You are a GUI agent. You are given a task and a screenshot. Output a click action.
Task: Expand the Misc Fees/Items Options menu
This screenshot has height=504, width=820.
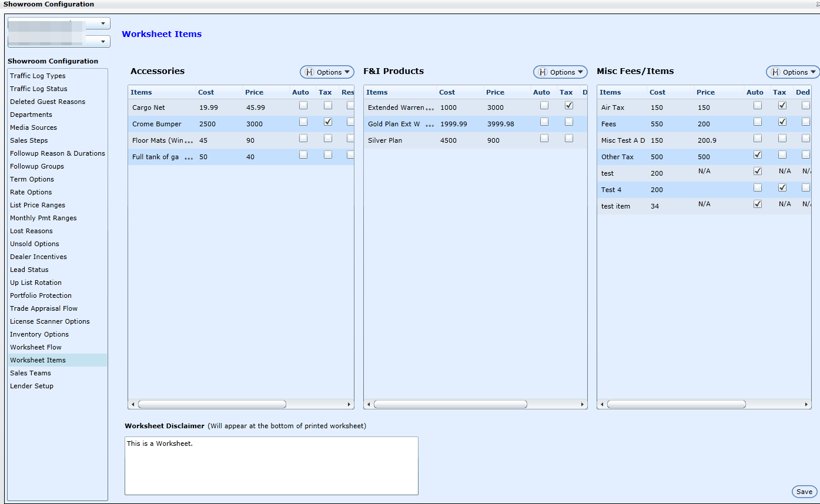tap(793, 72)
